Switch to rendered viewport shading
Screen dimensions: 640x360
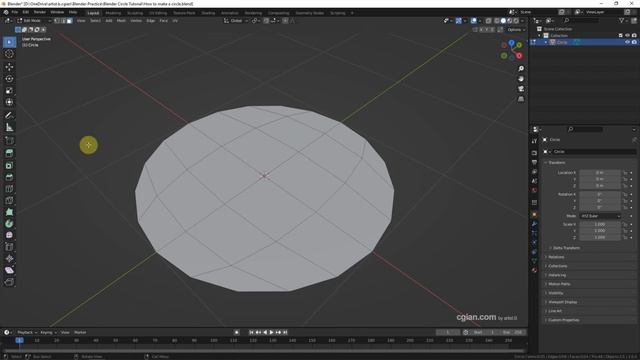(x=516, y=20)
